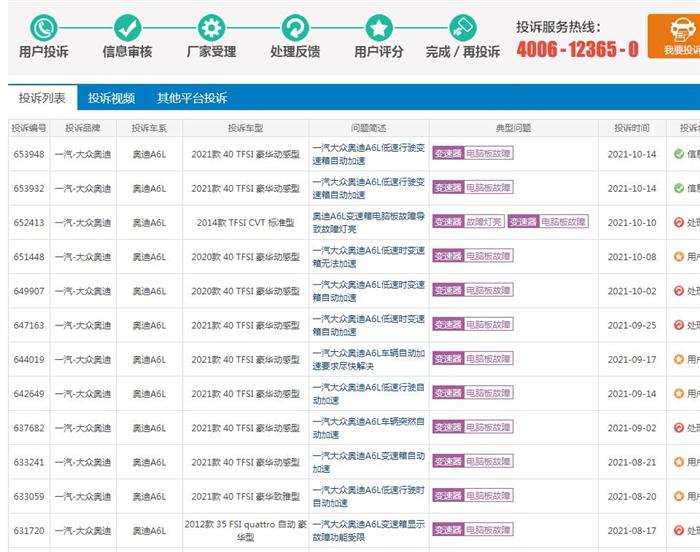700x552 pixels.
Task: Click 投诉车系 column header
Action: click(x=149, y=128)
